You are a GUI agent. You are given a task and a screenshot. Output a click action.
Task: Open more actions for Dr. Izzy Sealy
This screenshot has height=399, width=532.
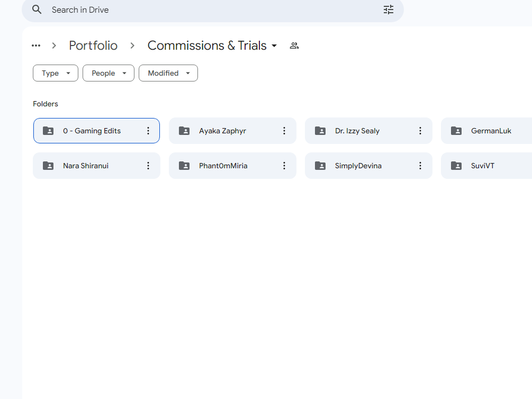[x=420, y=131]
